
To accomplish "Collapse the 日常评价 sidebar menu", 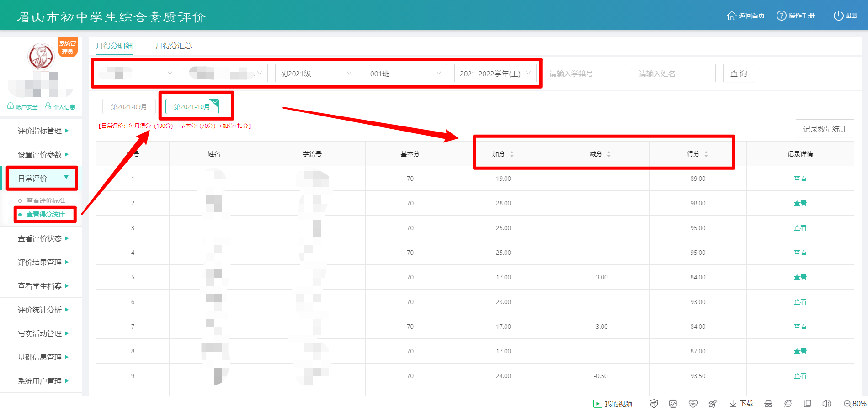I will (41, 178).
